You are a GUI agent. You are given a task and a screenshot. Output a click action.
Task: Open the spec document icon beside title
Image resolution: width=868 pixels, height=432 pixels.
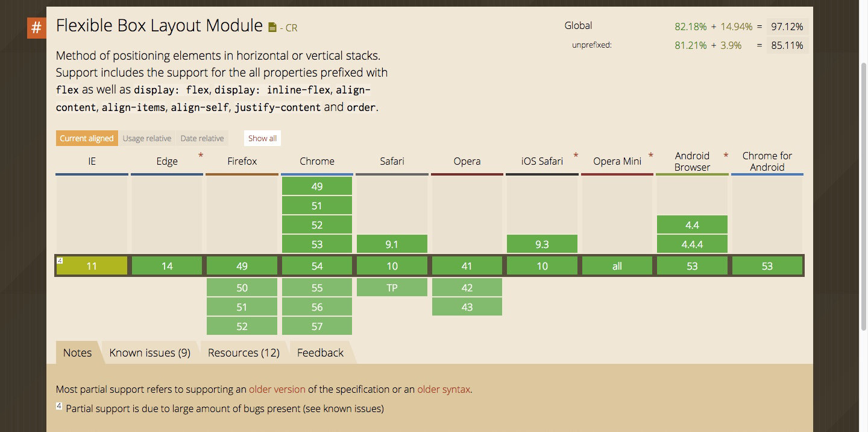click(x=272, y=27)
